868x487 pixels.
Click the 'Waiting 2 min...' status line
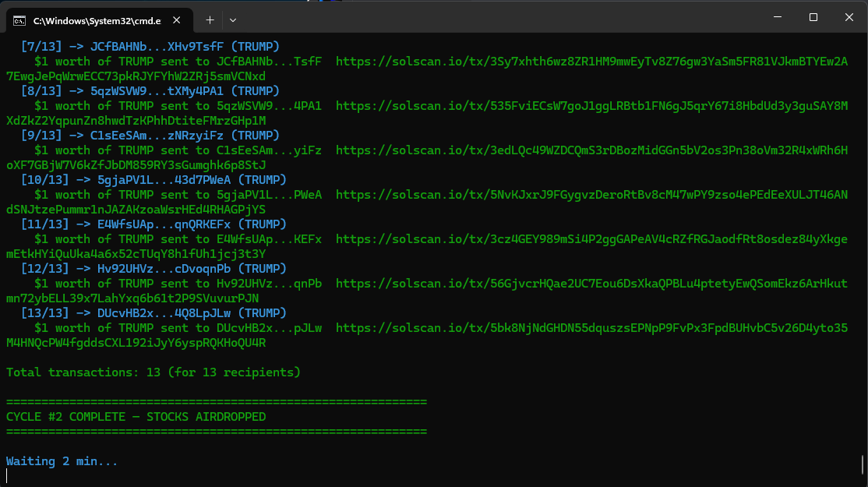[x=62, y=461]
